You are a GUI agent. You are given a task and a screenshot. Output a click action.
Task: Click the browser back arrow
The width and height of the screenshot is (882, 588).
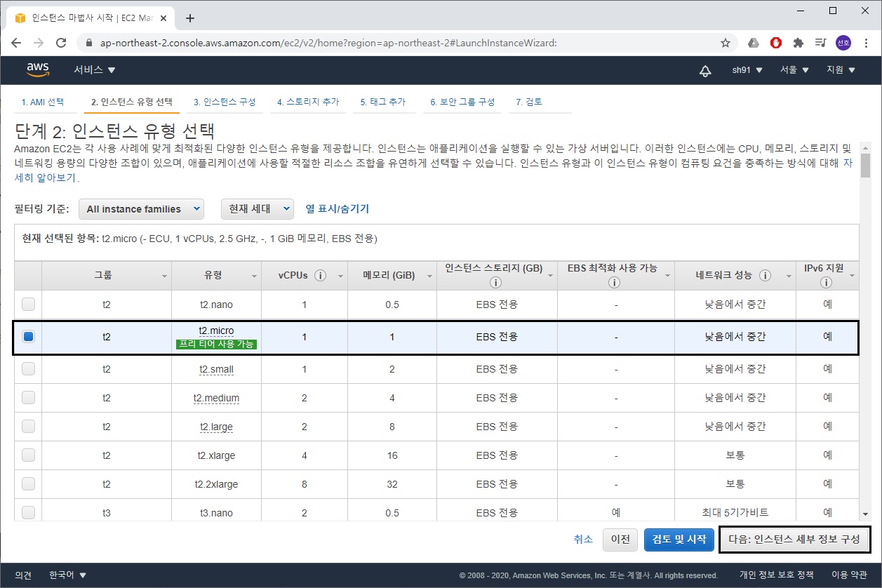[16, 43]
